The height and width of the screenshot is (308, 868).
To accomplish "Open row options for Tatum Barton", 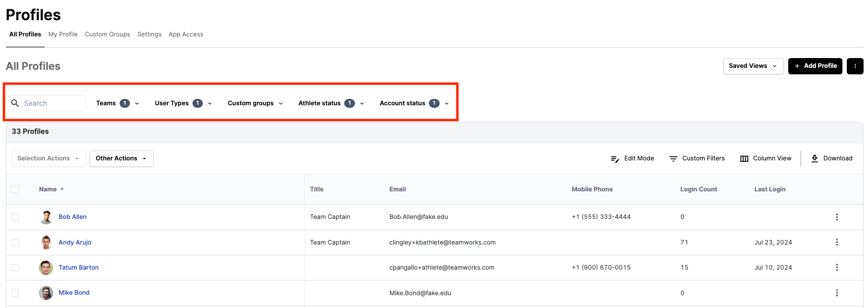I will pos(836,268).
